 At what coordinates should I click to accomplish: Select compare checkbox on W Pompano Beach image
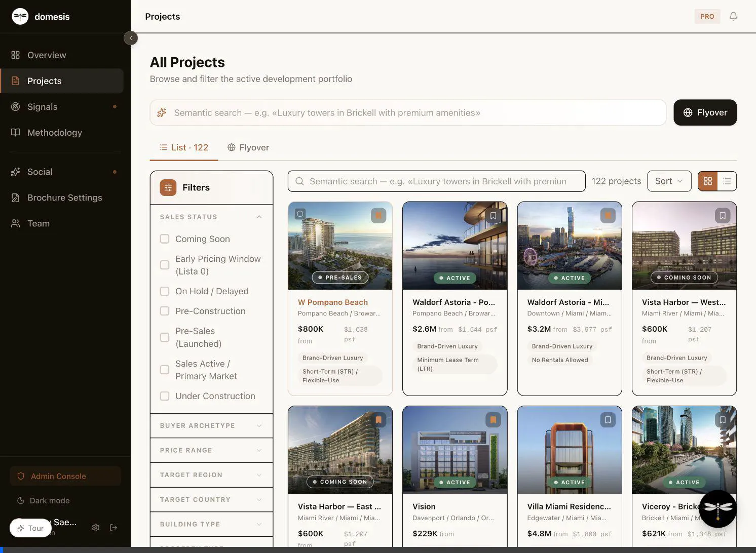(x=300, y=214)
